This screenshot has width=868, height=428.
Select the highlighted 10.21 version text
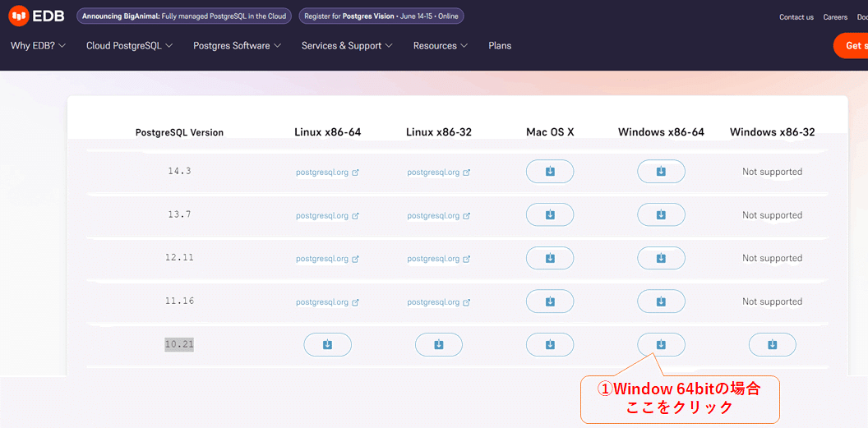click(179, 344)
